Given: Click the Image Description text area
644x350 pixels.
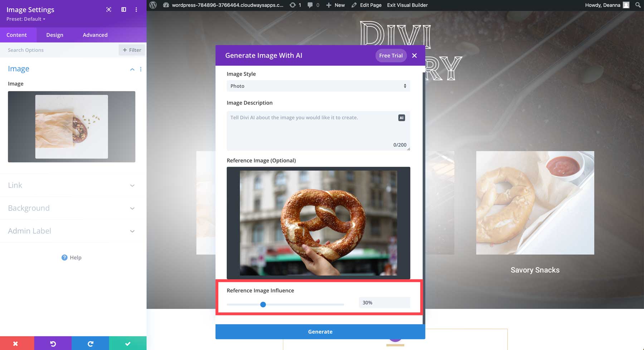Looking at the screenshot, I should pos(318,131).
